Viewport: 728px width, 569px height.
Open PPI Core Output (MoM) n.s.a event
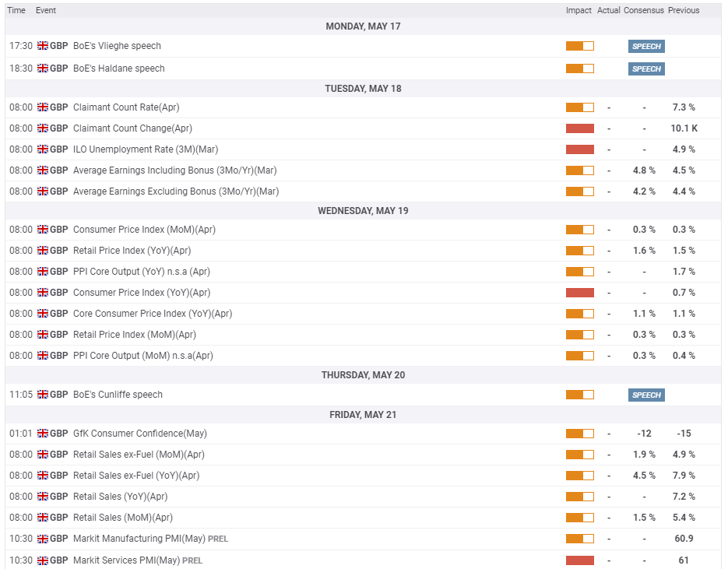click(x=143, y=356)
